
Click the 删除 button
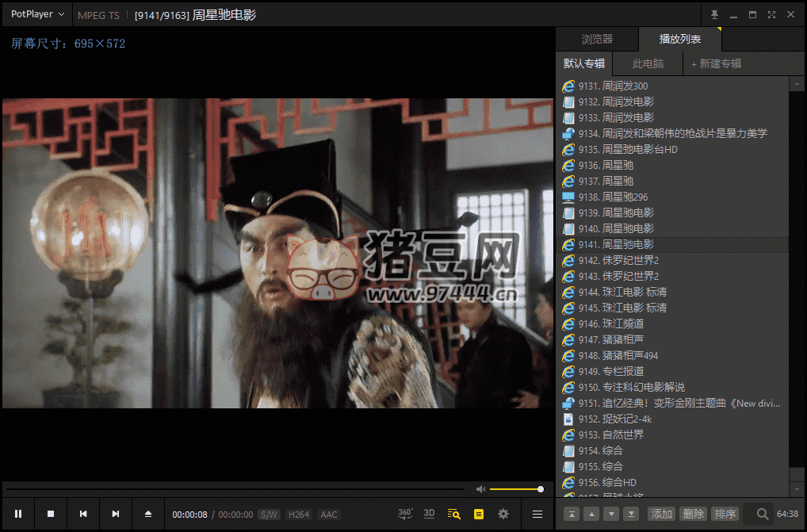tap(693, 514)
